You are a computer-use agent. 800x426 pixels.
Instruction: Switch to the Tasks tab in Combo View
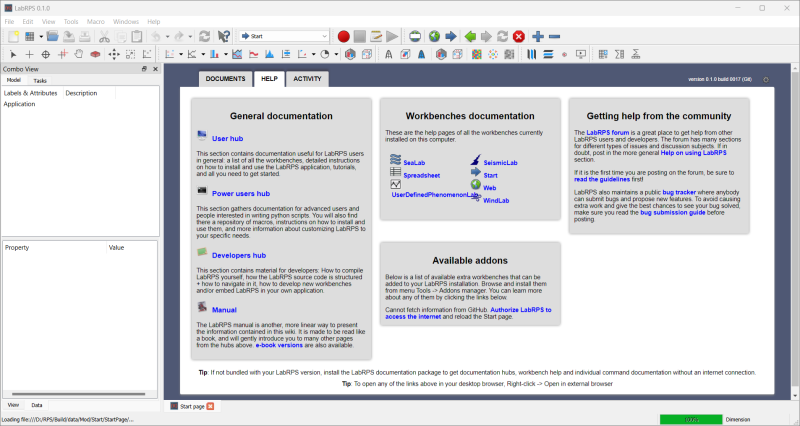tap(40, 81)
